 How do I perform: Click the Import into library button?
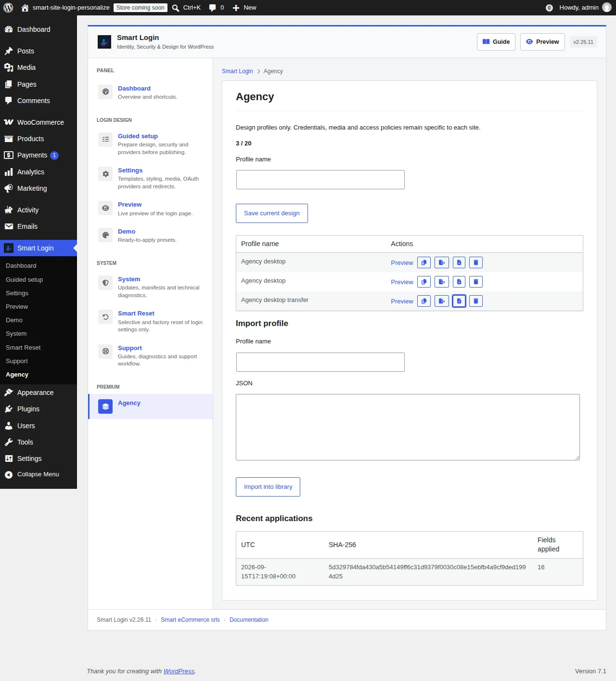click(x=268, y=487)
